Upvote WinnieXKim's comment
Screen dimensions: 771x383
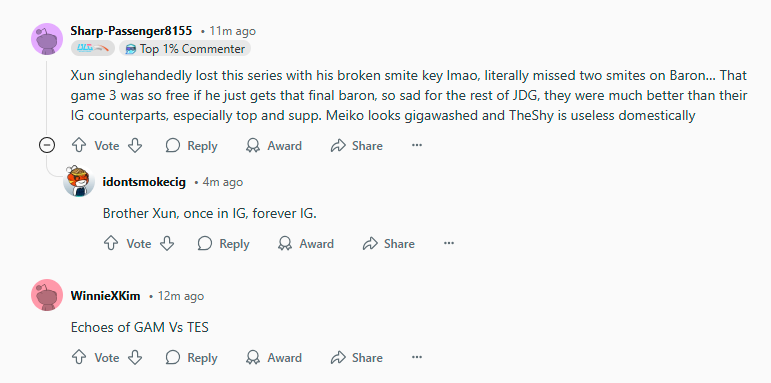(x=79, y=357)
